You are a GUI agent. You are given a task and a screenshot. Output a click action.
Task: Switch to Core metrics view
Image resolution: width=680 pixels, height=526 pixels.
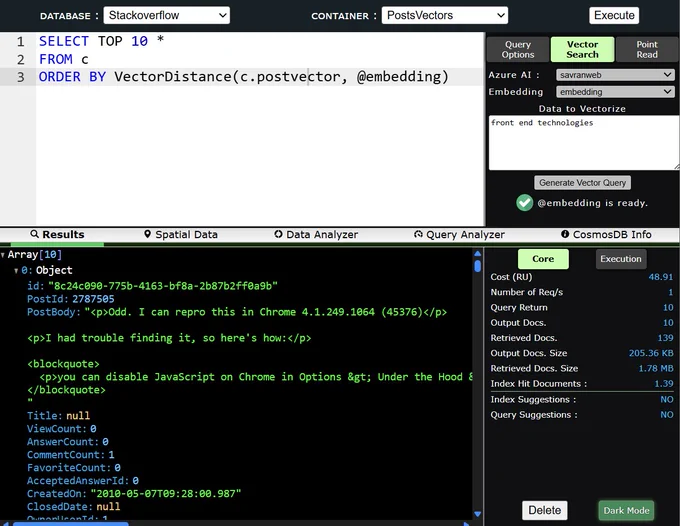click(x=543, y=259)
